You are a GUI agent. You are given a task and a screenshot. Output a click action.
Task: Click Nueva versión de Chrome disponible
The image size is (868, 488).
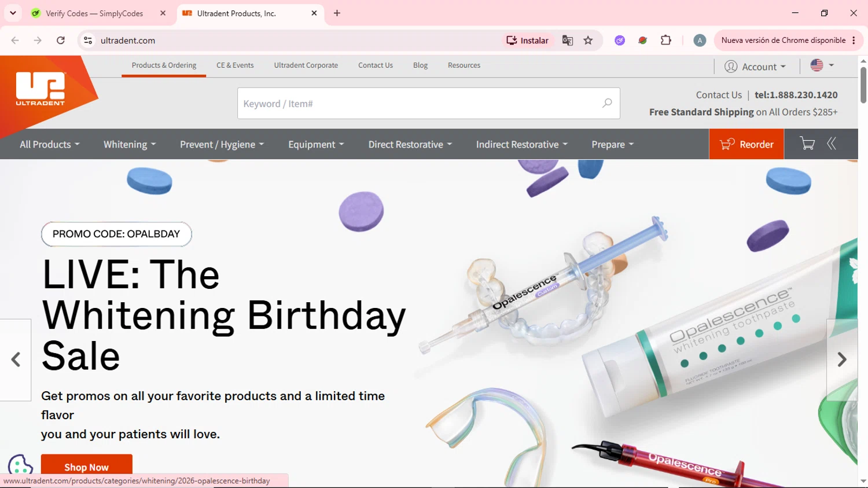pyautogui.click(x=784, y=41)
